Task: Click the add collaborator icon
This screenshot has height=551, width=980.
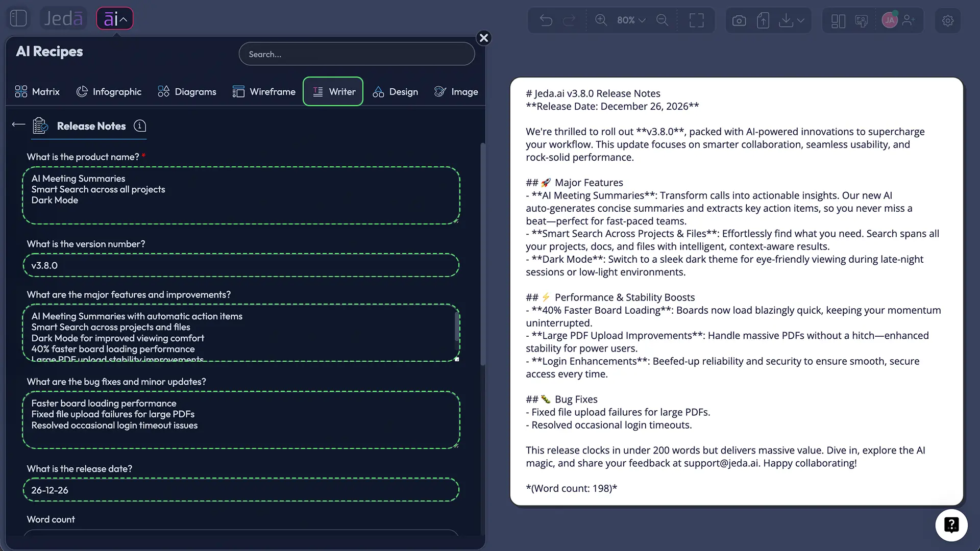Action: tap(909, 20)
